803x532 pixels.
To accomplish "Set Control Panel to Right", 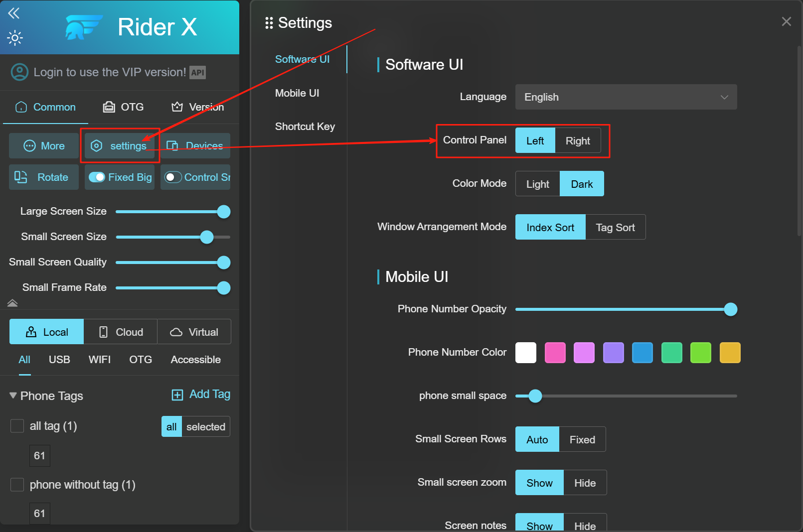I will tap(578, 141).
